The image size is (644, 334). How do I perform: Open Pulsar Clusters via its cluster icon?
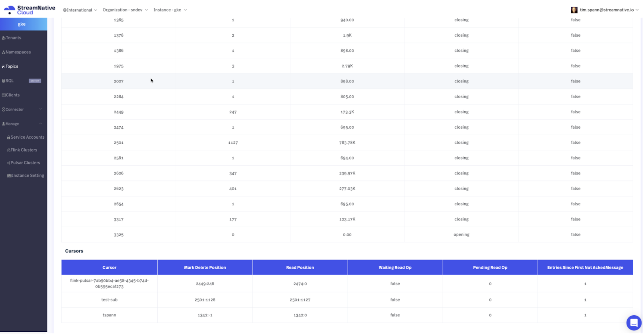9,163
